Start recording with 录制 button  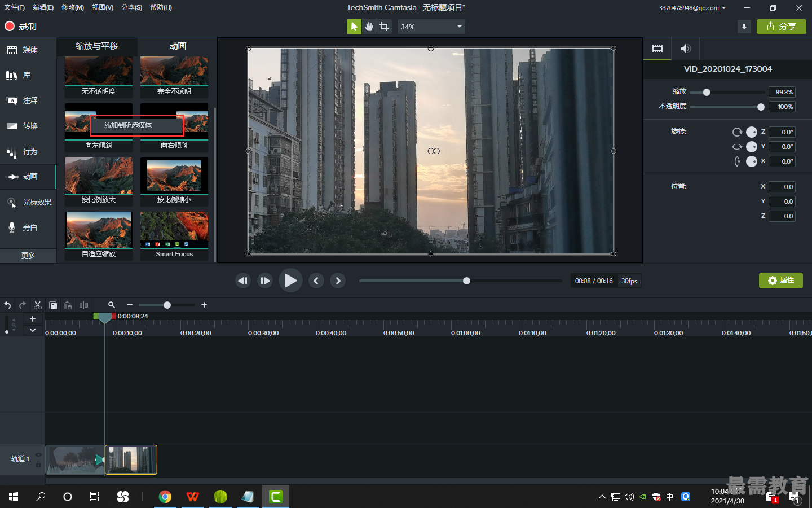pos(20,26)
